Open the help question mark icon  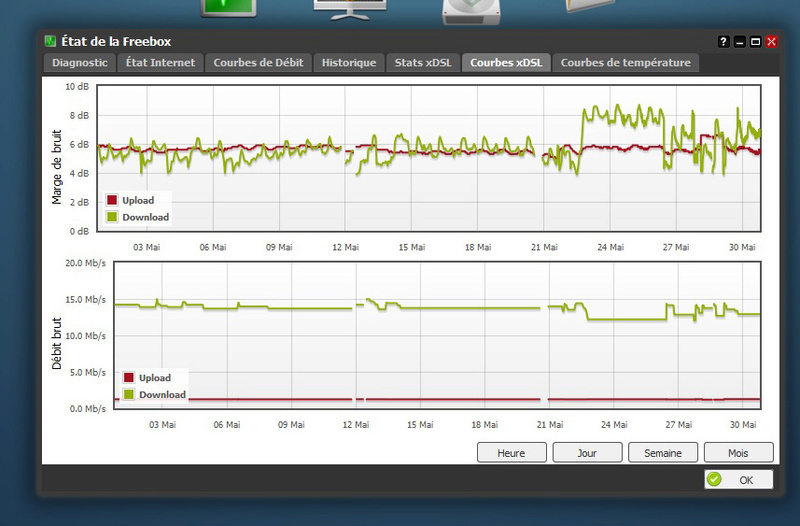(x=723, y=42)
